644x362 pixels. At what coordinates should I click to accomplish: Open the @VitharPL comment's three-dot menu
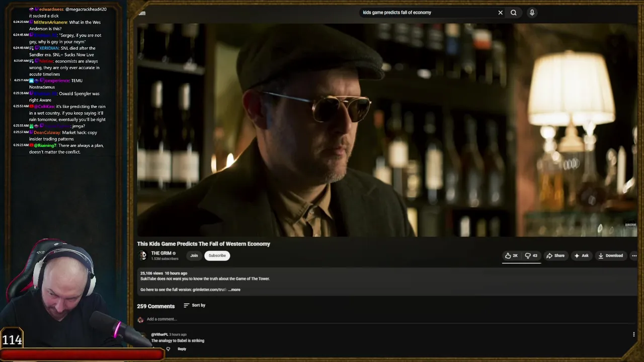pos(633,334)
